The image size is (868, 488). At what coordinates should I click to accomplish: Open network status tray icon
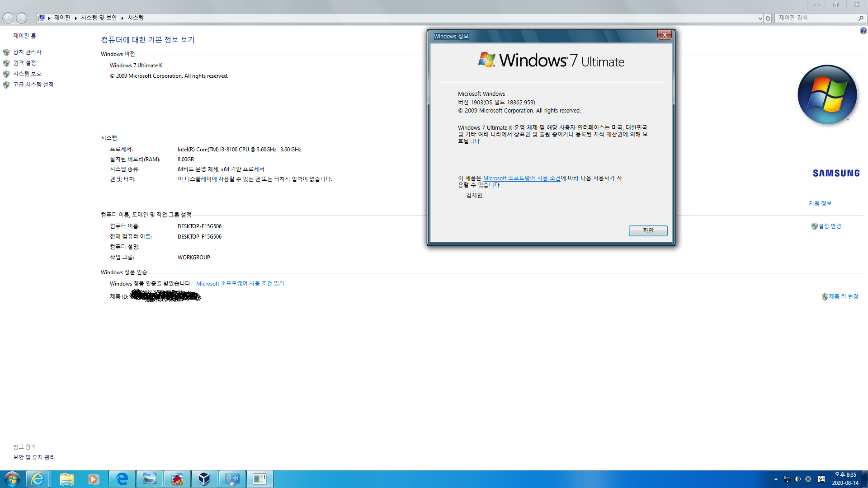coord(787,479)
